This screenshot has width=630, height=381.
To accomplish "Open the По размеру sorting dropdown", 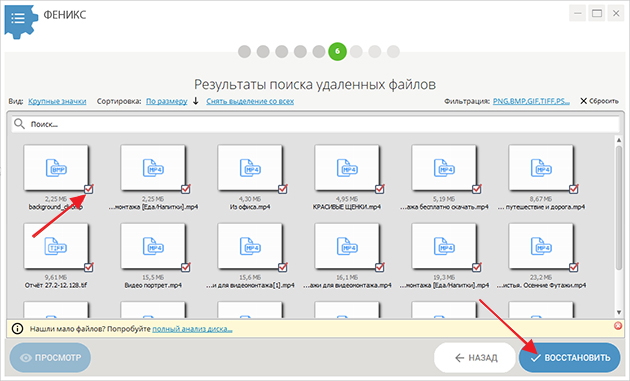I will coord(166,101).
